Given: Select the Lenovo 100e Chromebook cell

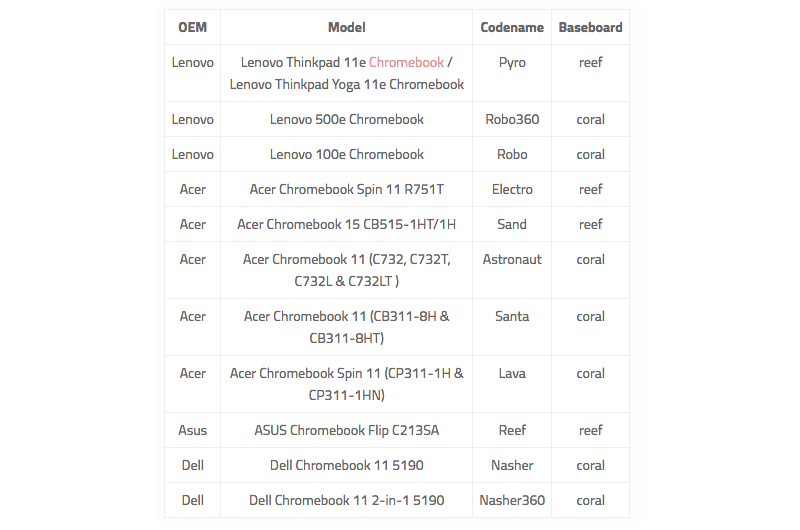Looking at the screenshot, I should click(346, 154).
